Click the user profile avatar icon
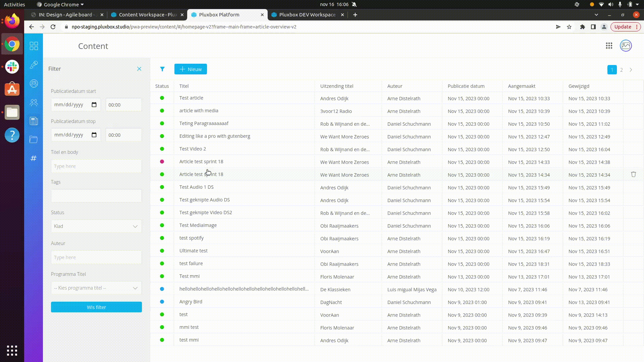Screen dimensions: 644x362 626,46
